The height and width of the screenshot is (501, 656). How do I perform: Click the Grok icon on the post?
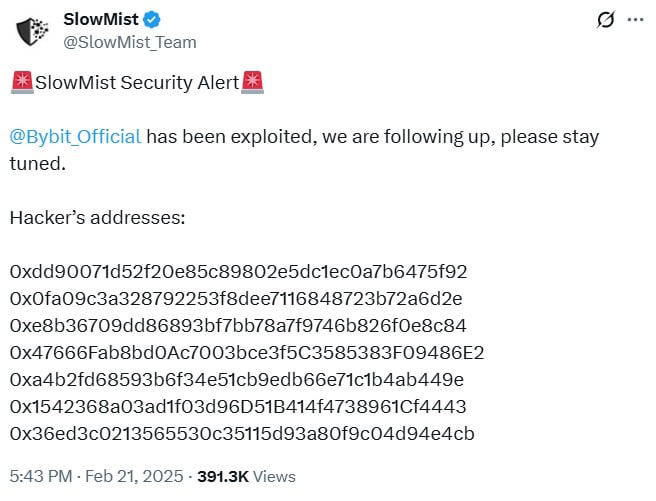pyautogui.click(x=604, y=19)
